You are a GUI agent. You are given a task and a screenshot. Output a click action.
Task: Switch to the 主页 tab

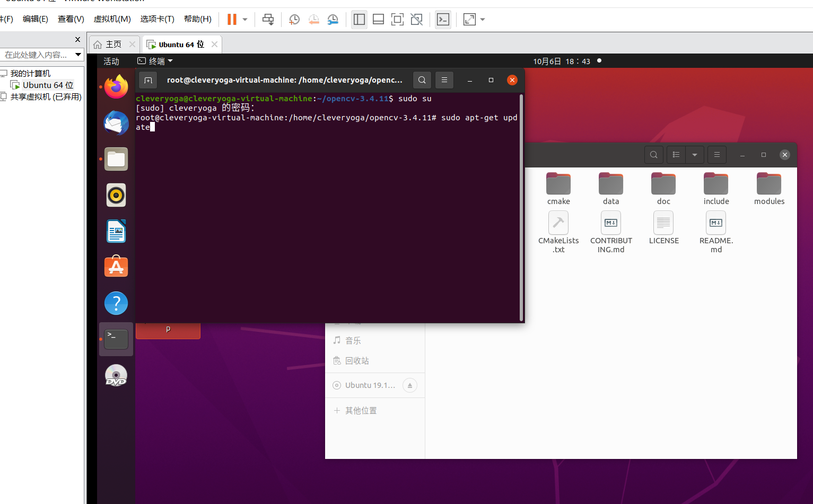point(113,44)
